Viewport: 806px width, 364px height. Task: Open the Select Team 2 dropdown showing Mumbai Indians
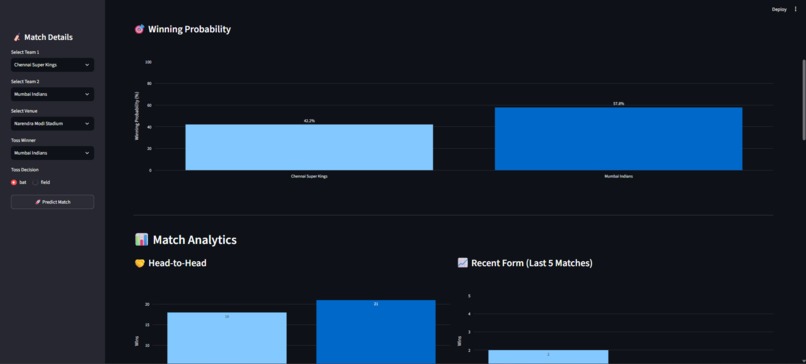[52, 94]
